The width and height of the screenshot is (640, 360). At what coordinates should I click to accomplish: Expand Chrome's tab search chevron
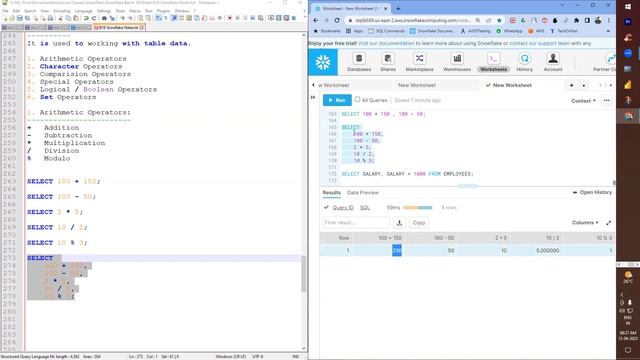click(x=562, y=6)
